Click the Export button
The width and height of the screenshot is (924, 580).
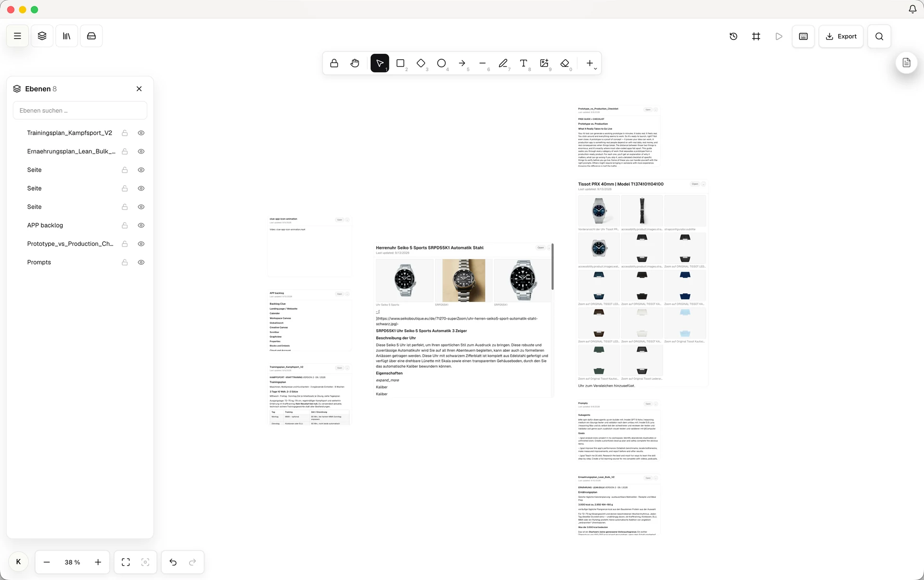click(841, 36)
